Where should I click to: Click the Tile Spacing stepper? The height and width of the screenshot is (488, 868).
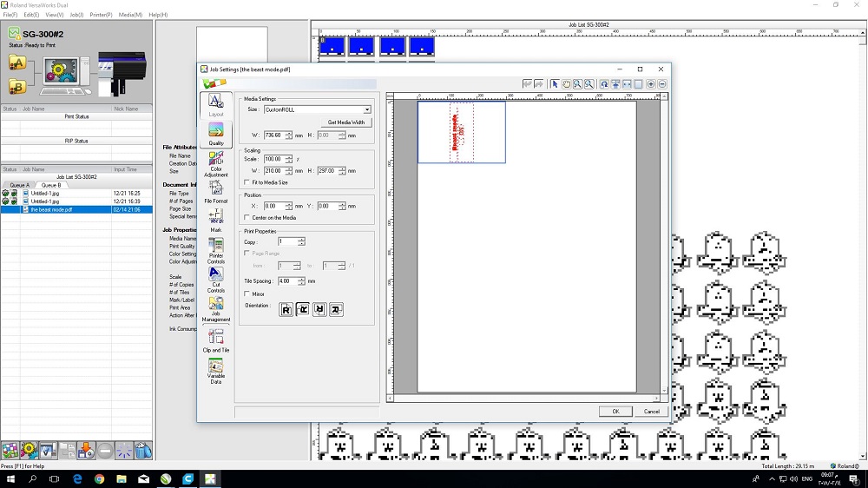301,281
